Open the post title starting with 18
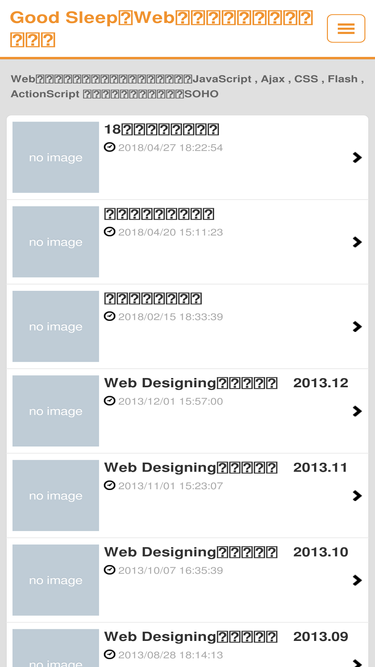Screen dimensions: 375x667 point(162,129)
